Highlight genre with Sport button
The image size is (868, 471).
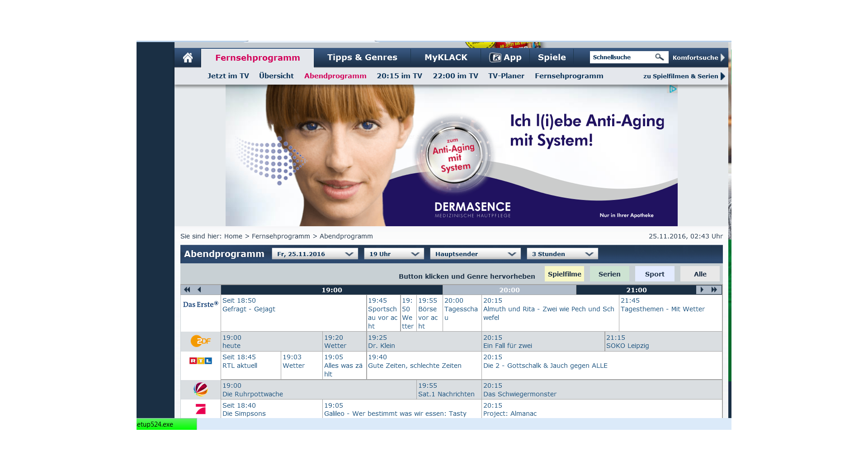[x=655, y=274]
